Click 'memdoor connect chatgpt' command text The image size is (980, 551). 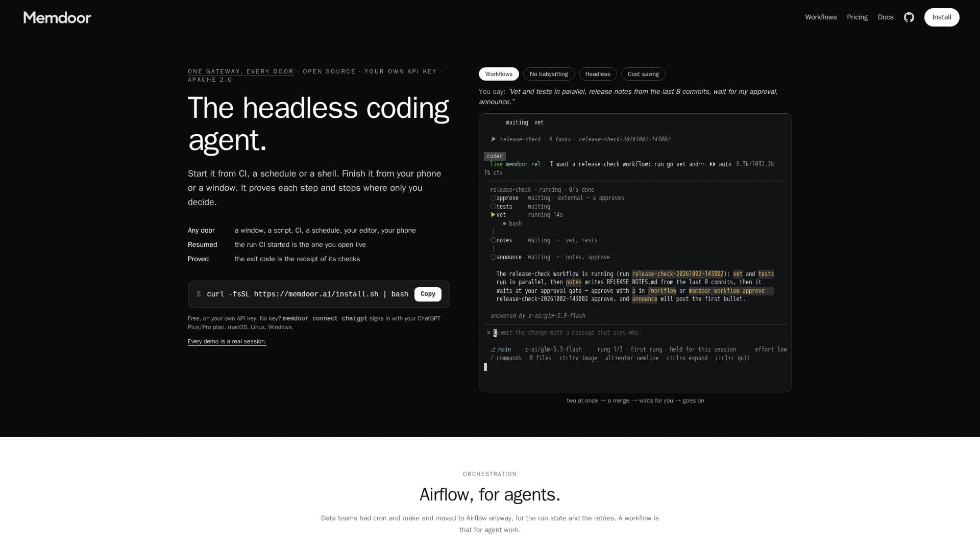pos(325,318)
